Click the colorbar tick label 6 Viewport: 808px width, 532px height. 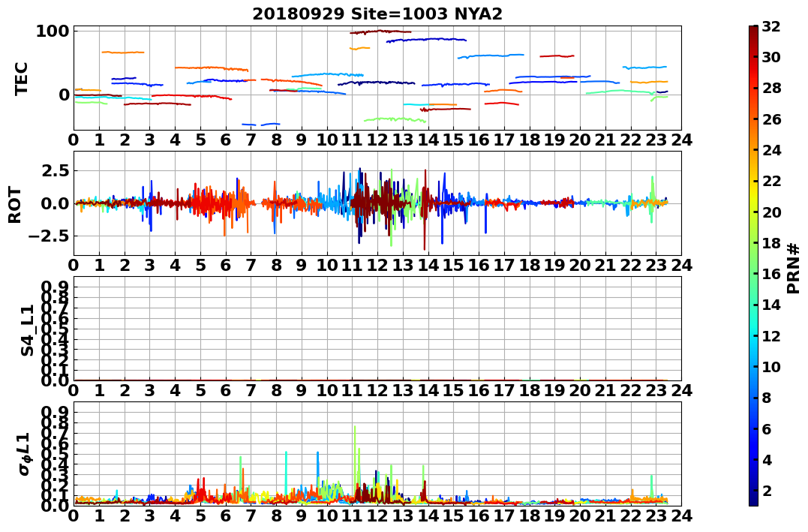coord(767,428)
